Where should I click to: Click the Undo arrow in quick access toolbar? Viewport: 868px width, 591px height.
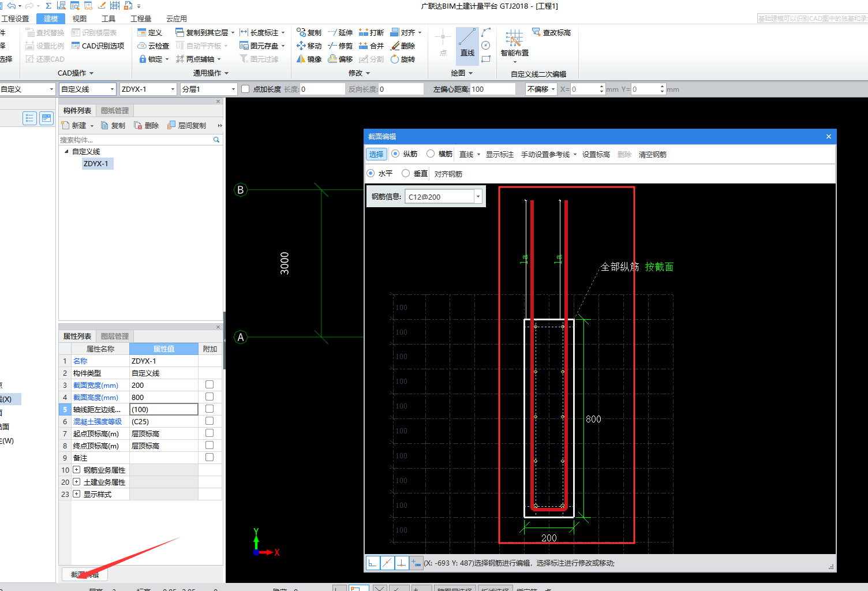[x=12, y=6]
